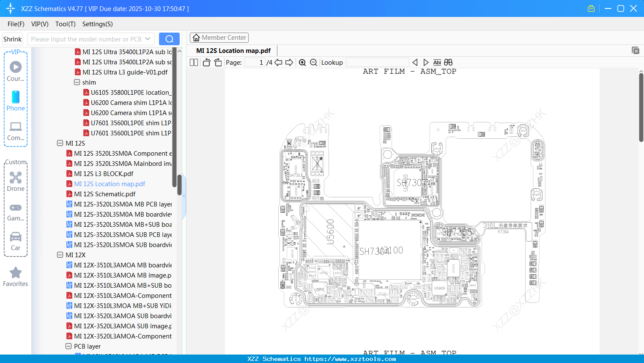Open search with the binoculars icon

coord(448,62)
